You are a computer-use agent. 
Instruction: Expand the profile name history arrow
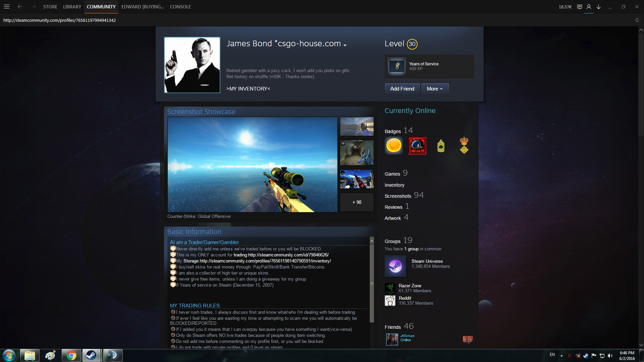tap(345, 45)
